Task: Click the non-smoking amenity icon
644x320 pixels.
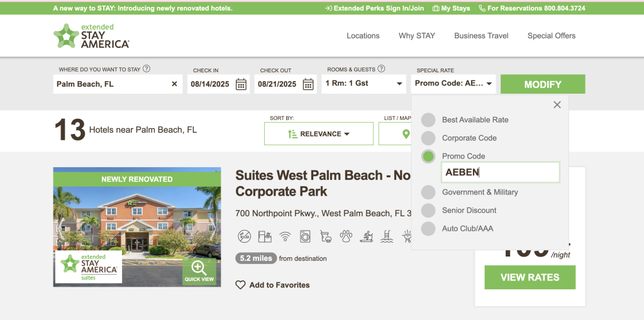Action: tap(245, 236)
